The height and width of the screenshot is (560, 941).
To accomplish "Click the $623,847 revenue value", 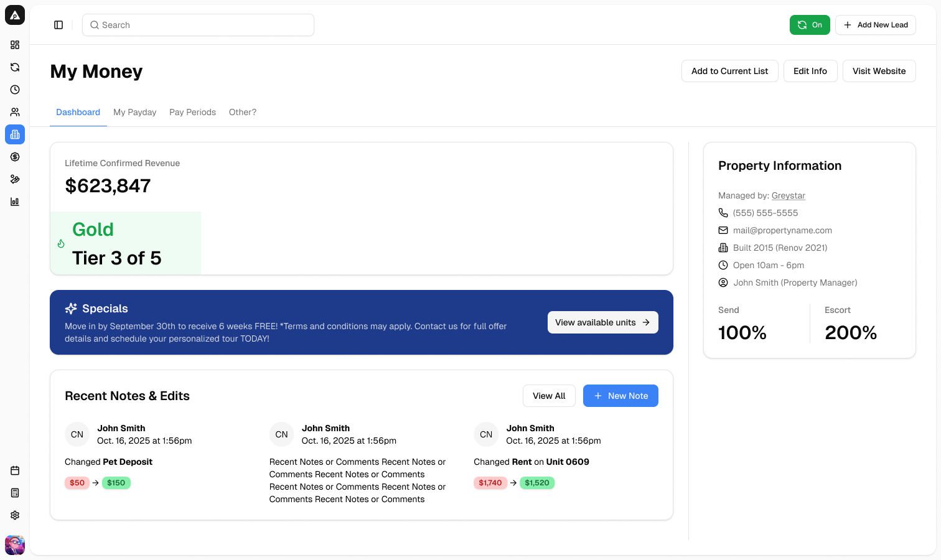I will (x=108, y=185).
